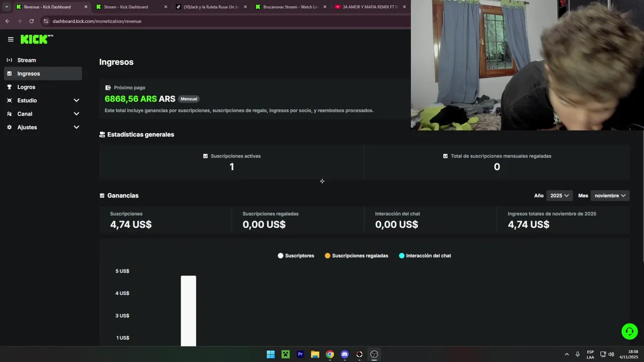Open Windows Start menu
This screenshot has height=362, width=644.
[271, 354]
